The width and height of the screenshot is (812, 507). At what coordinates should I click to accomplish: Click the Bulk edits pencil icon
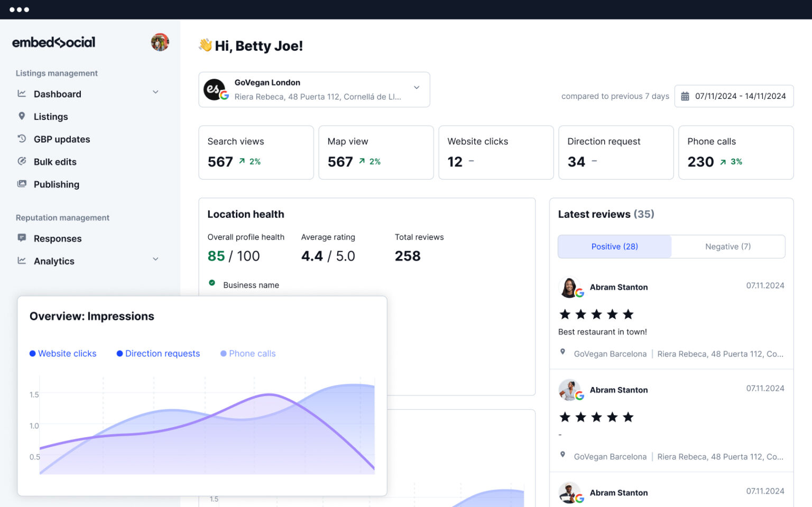coord(22,161)
